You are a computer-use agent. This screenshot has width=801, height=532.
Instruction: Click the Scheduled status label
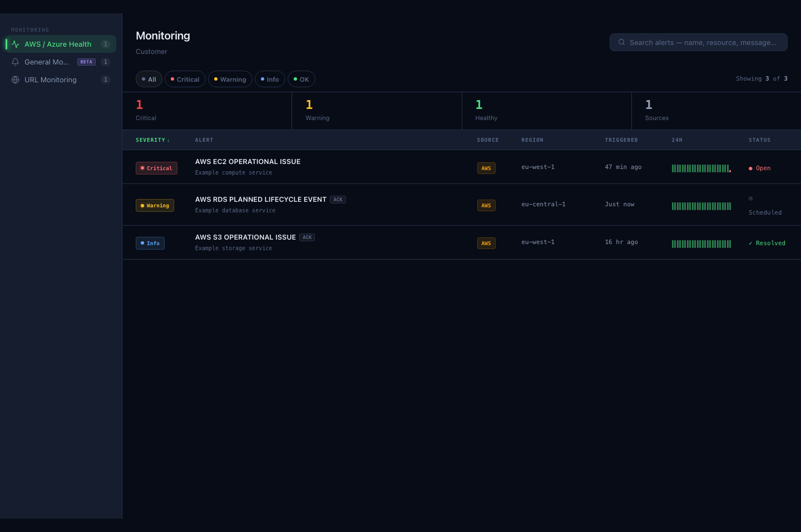pos(765,212)
